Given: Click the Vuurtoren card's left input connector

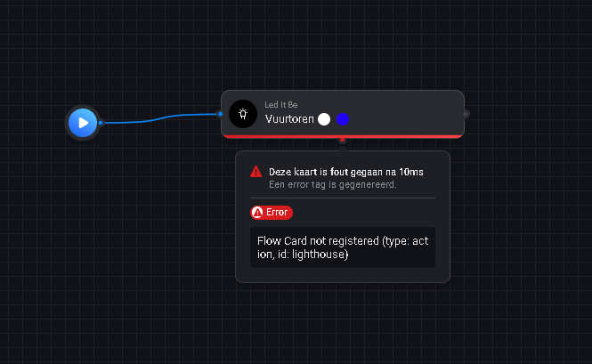Looking at the screenshot, I should pyautogui.click(x=220, y=114).
